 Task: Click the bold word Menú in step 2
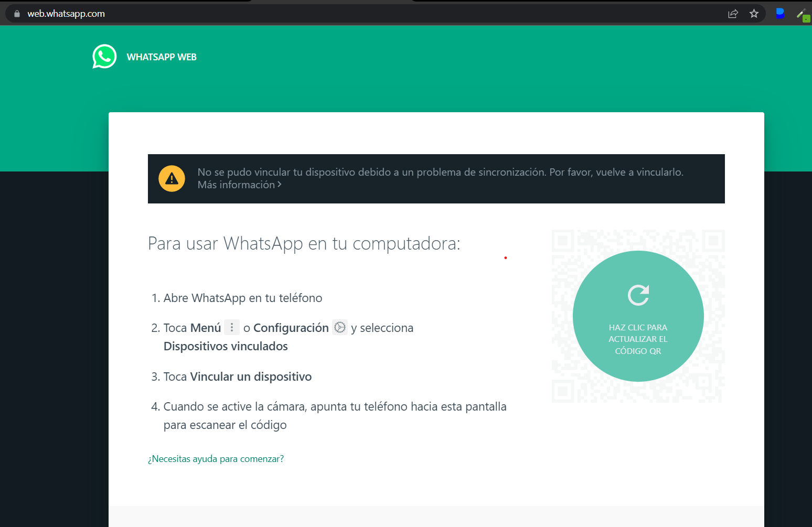[206, 328]
